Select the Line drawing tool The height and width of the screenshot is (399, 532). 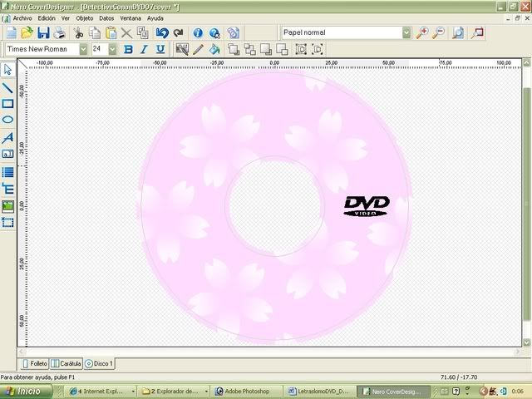point(8,86)
